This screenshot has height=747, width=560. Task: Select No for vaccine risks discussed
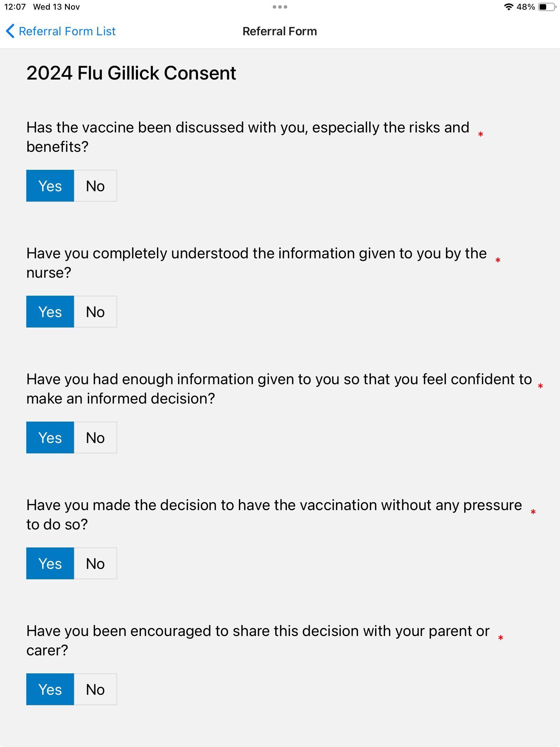(x=95, y=186)
